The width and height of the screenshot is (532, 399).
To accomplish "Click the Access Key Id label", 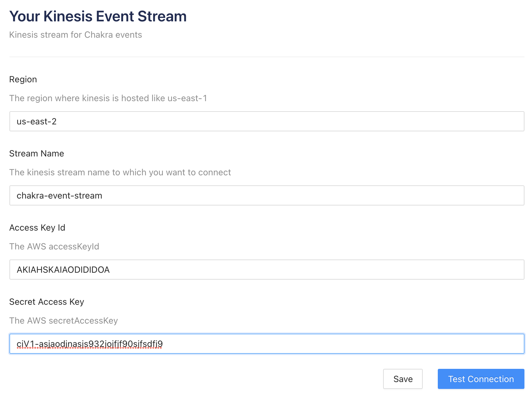I will (37, 228).
